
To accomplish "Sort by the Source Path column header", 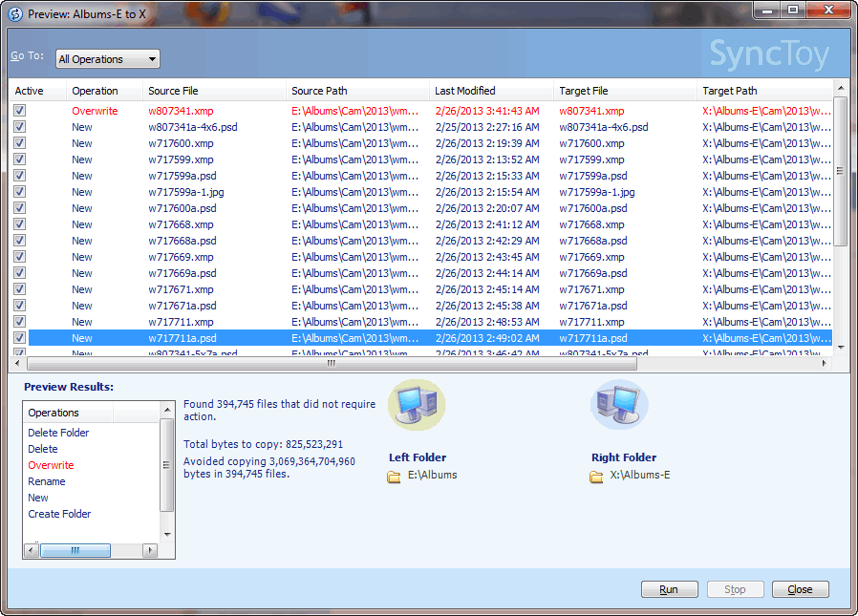I will pyautogui.click(x=357, y=91).
